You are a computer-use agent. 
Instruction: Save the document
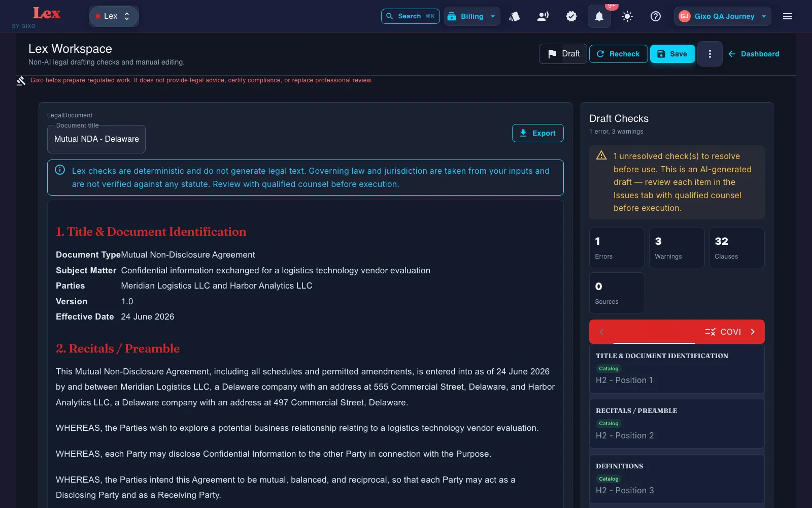tap(672, 54)
